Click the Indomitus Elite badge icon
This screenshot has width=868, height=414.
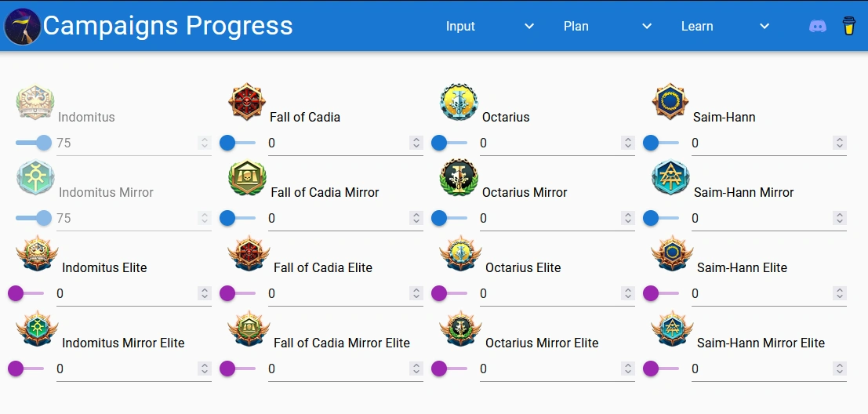click(37, 253)
